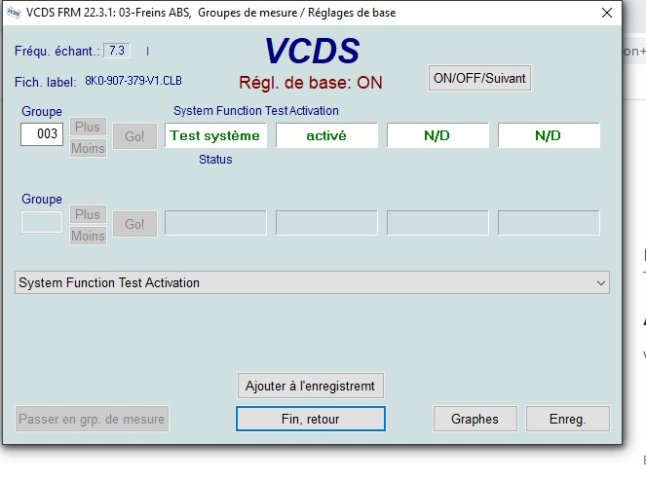Click the 'Status' label under Test système

pyautogui.click(x=215, y=159)
